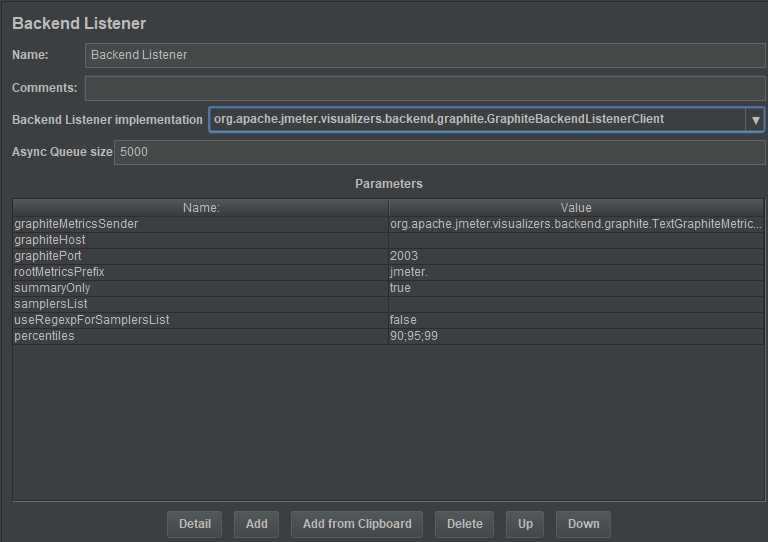Select the rootMetricsPrefix parameter name

click(200, 272)
